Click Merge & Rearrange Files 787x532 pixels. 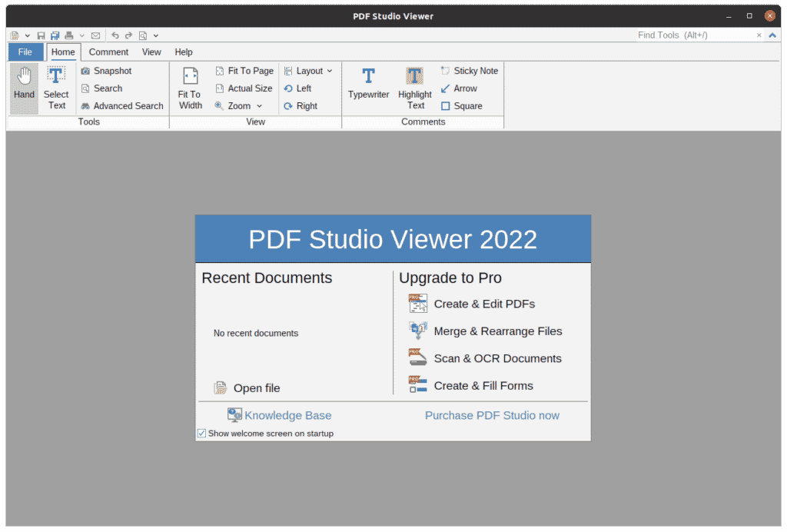point(486,331)
